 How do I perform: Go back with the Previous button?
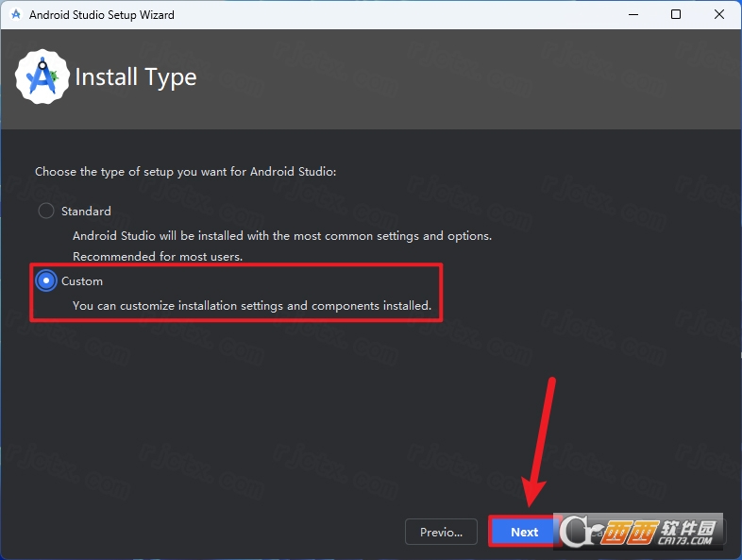[441, 532]
